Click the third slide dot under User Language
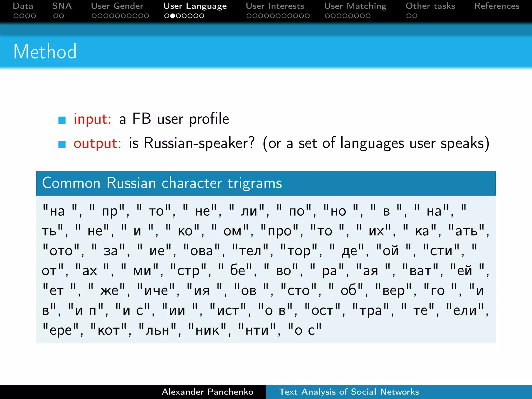The height and width of the screenshot is (399, 532). pyautogui.click(x=178, y=16)
